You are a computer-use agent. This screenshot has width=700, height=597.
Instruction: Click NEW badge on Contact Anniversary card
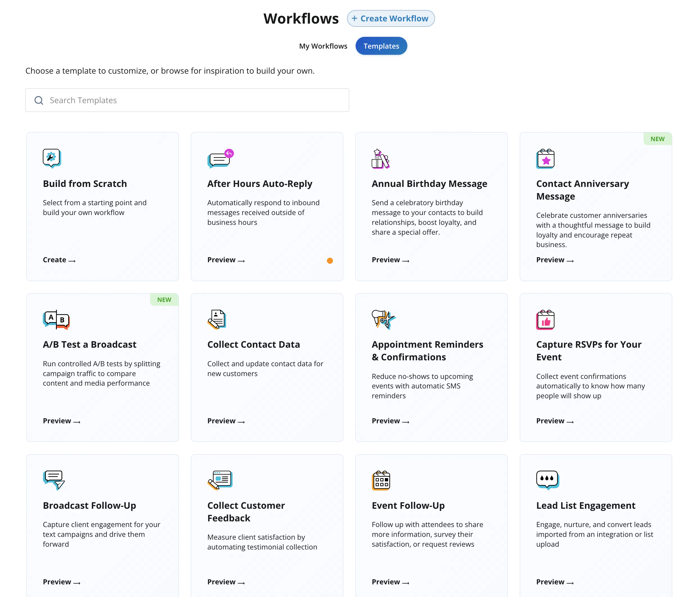tap(658, 139)
